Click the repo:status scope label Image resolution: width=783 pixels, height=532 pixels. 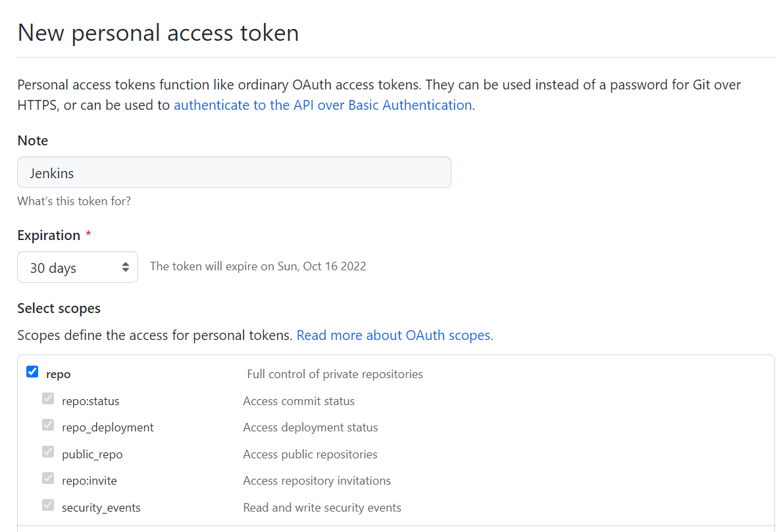pyautogui.click(x=90, y=401)
